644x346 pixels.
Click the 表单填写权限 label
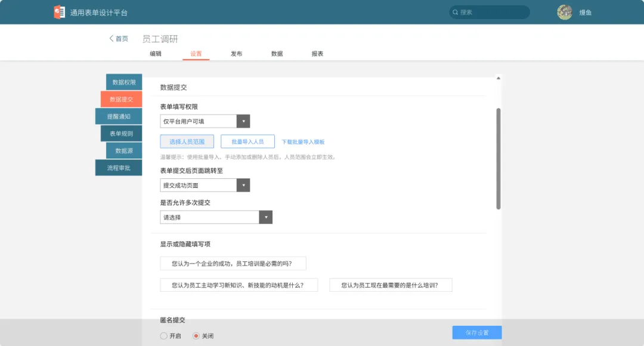pos(179,106)
